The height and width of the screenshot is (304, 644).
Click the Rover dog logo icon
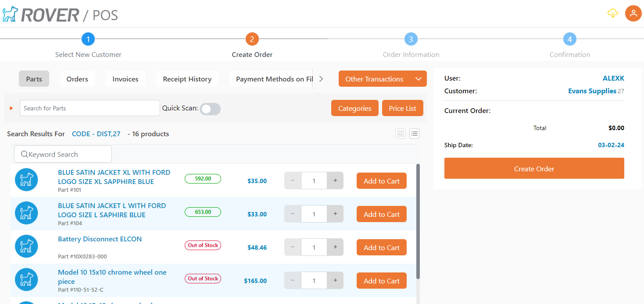coord(10,14)
